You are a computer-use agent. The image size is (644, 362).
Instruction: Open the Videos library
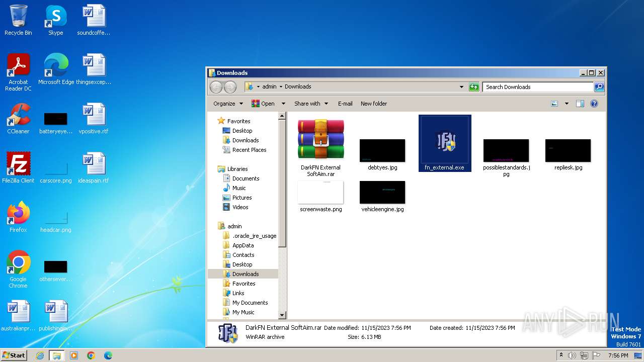(x=235, y=207)
